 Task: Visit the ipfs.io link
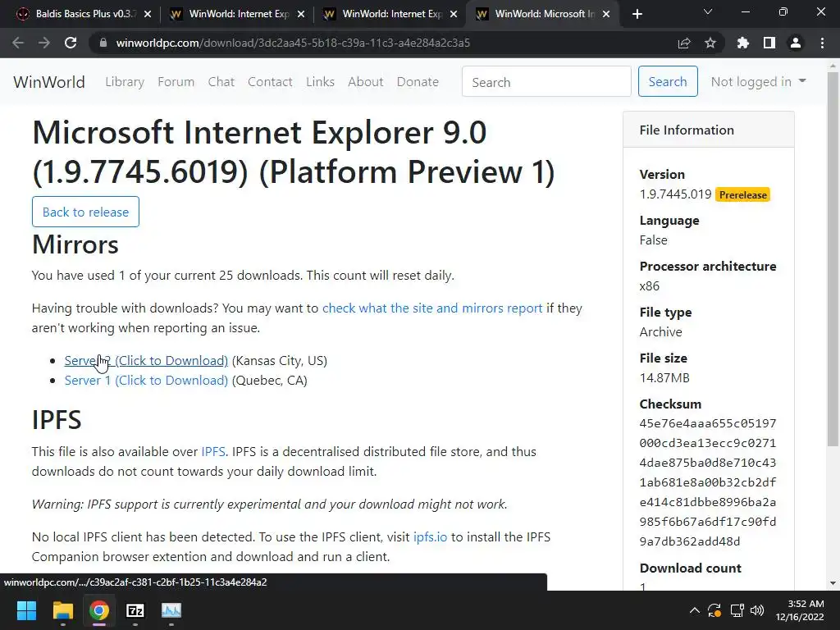[430, 536]
